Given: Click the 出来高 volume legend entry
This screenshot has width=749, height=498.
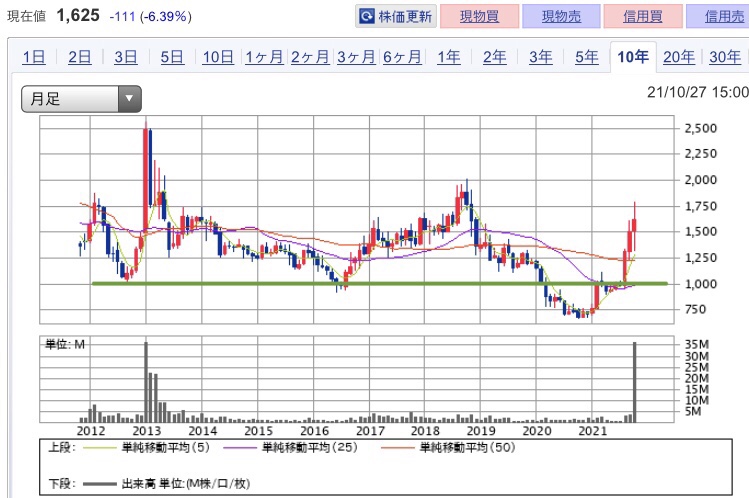Looking at the screenshot, I should [x=166, y=484].
